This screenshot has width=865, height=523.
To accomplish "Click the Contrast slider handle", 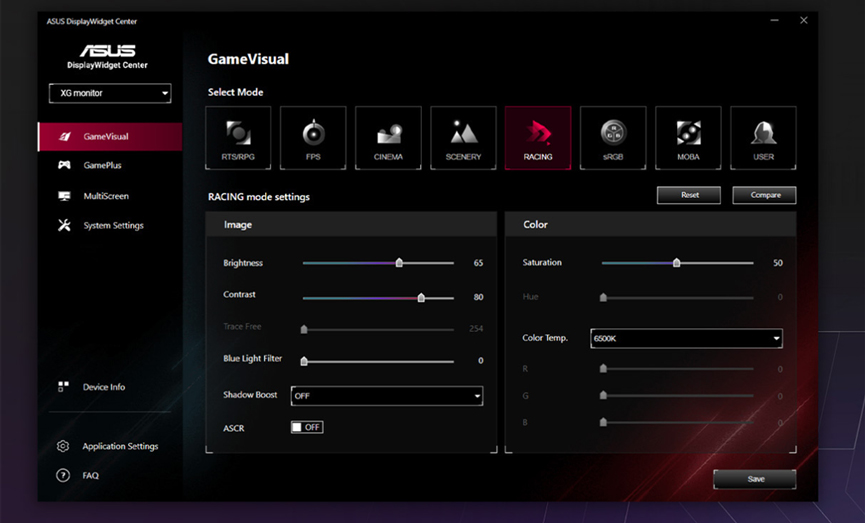I will [421, 297].
